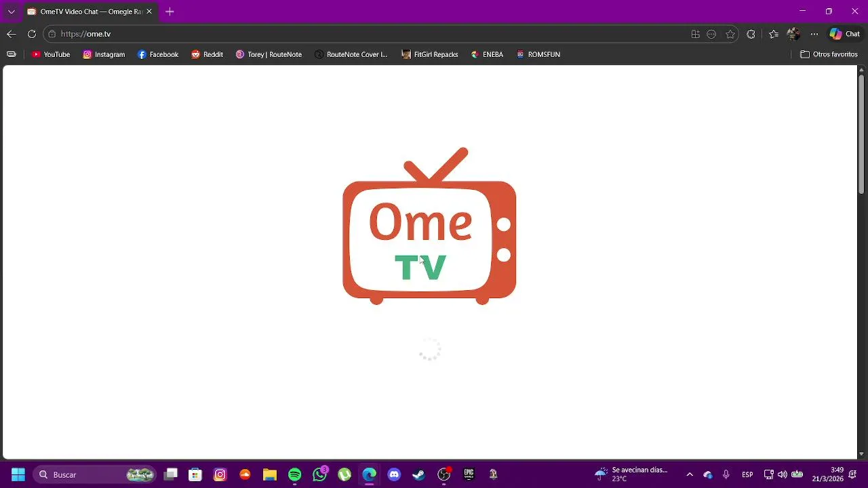Open the Favorites list icon in the toolbar
The image size is (868, 488).
(774, 34)
